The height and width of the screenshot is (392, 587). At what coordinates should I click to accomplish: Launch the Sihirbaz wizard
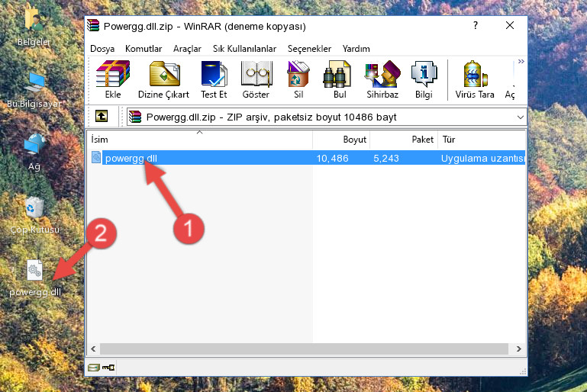tap(382, 79)
